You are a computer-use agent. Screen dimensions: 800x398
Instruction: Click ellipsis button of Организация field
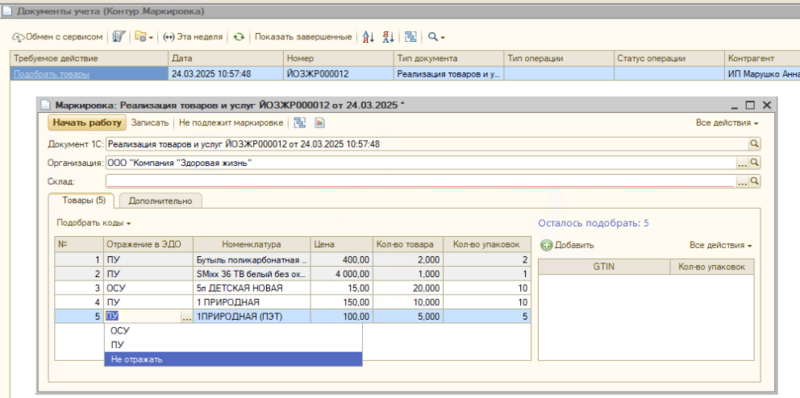coord(742,163)
